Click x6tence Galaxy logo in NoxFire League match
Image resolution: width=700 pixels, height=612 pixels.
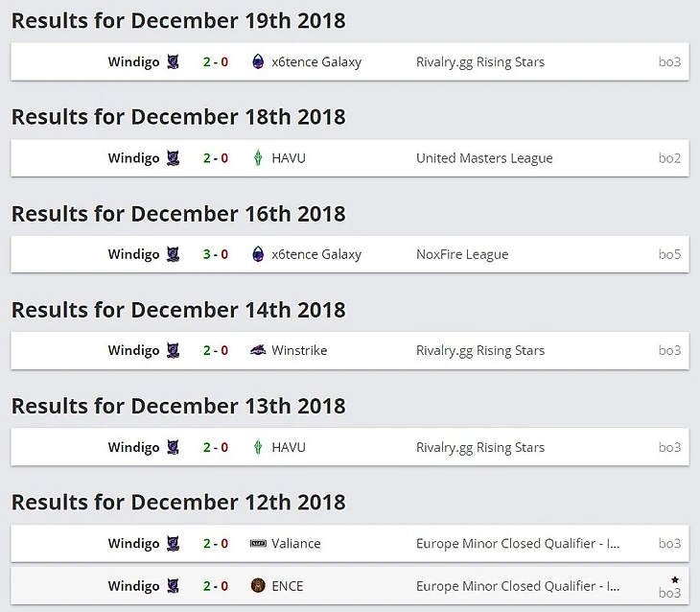tap(257, 255)
